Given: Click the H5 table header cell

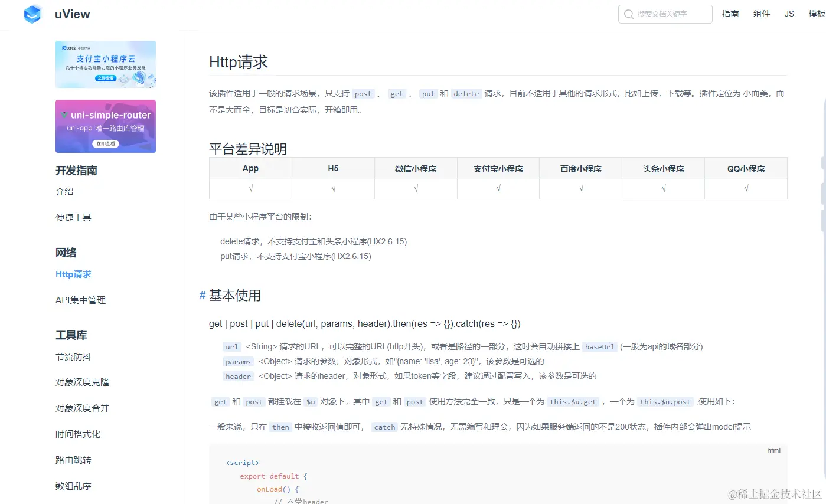Looking at the screenshot, I should [333, 169].
